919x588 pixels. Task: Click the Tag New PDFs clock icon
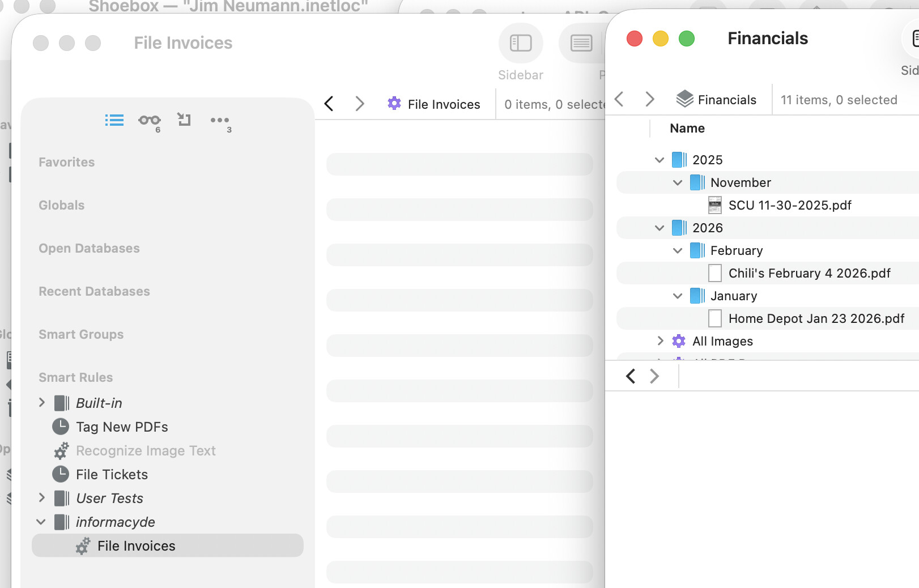(61, 427)
